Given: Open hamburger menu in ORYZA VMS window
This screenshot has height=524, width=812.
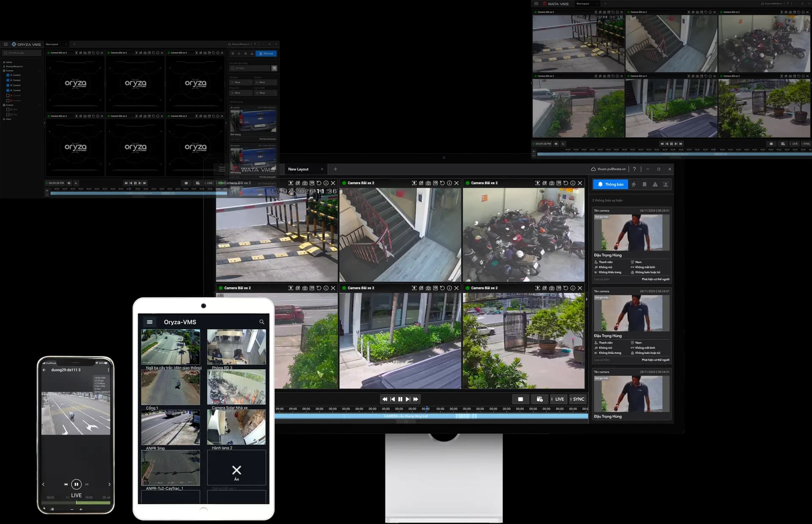Looking at the screenshot, I should pos(5,44).
